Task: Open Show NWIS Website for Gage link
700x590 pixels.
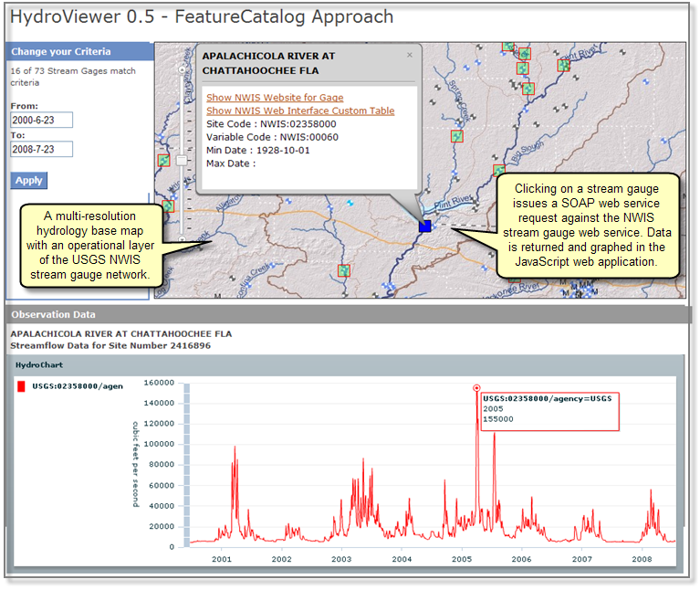Action: coord(275,98)
